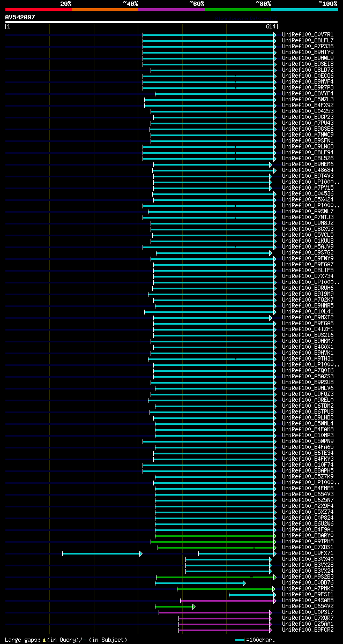Click the purple alignment bar for UniRef100_A4SAB5
Viewport: 343px width, 644px height.
(x=228, y=600)
